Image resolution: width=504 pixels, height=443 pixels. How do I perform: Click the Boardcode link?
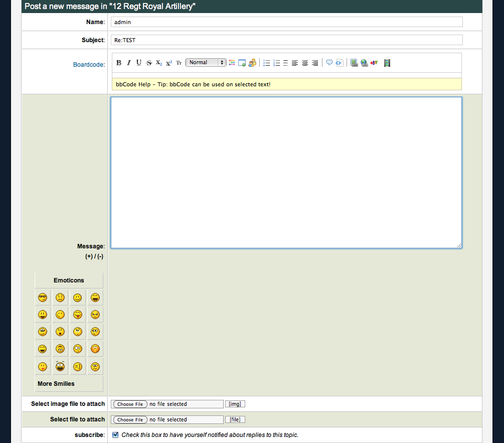[88, 65]
